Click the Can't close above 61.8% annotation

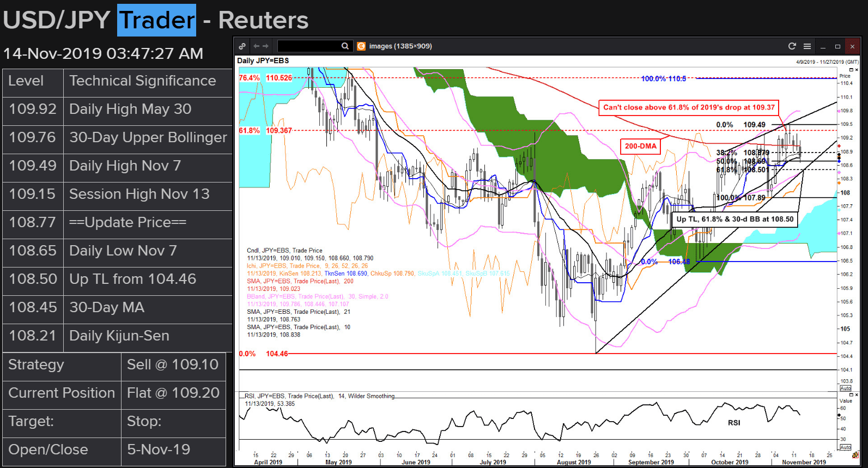[x=689, y=107]
